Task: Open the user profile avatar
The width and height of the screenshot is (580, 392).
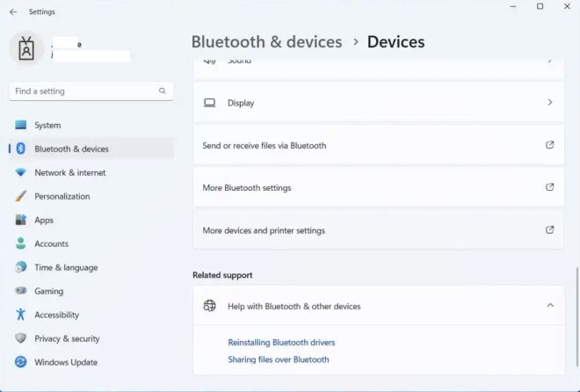Action: click(26, 48)
